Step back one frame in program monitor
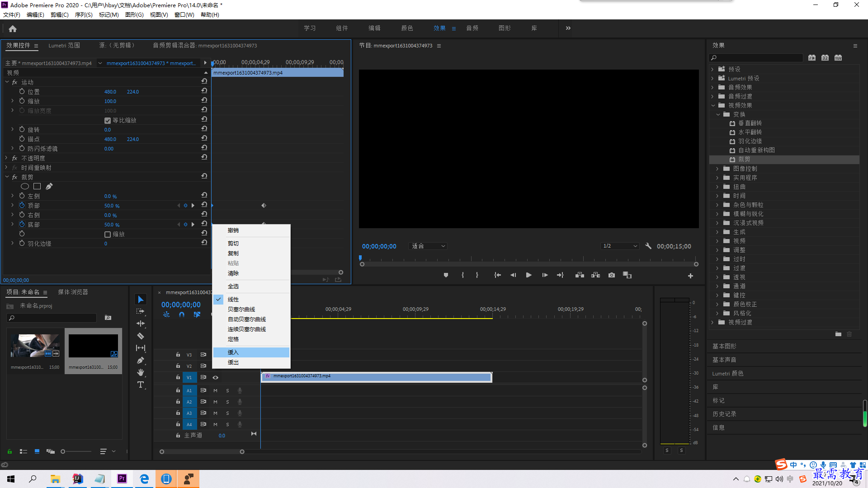This screenshot has height=488, width=868. point(513,275)
